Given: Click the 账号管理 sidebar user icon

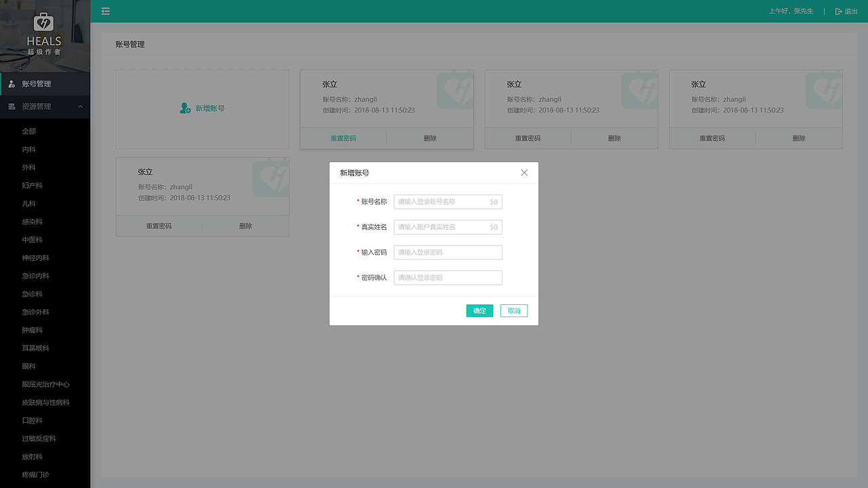Looking at the screenshot, I should point(12,84).
